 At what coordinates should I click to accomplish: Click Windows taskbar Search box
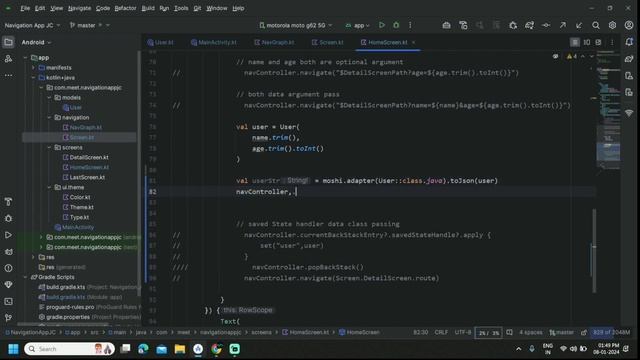pyautogui.click(x=69, y=349)
